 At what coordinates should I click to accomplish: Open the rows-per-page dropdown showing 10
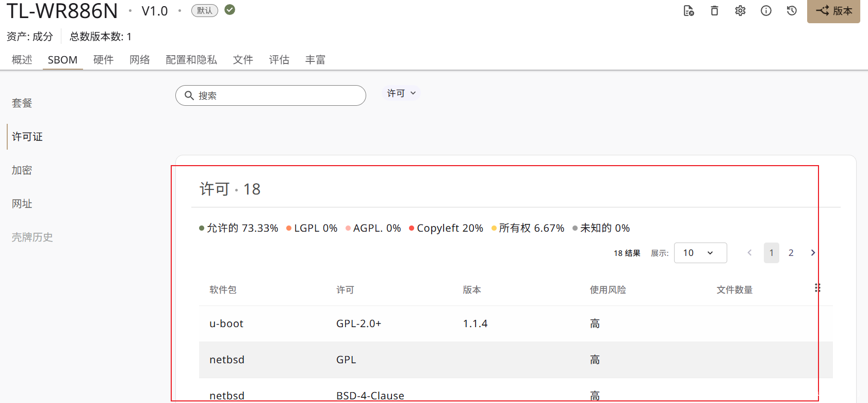[700, 253]
